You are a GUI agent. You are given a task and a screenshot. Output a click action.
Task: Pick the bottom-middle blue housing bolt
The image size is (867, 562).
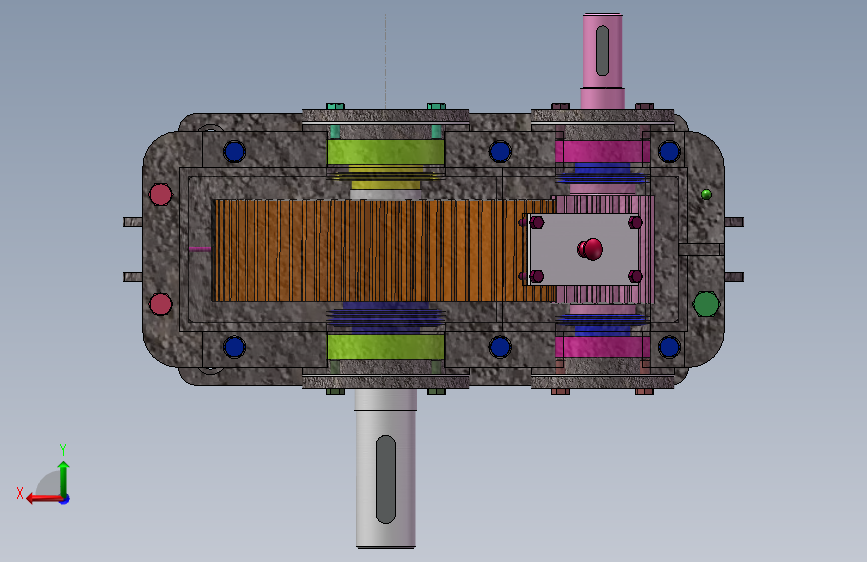click(x=500, y=347)
